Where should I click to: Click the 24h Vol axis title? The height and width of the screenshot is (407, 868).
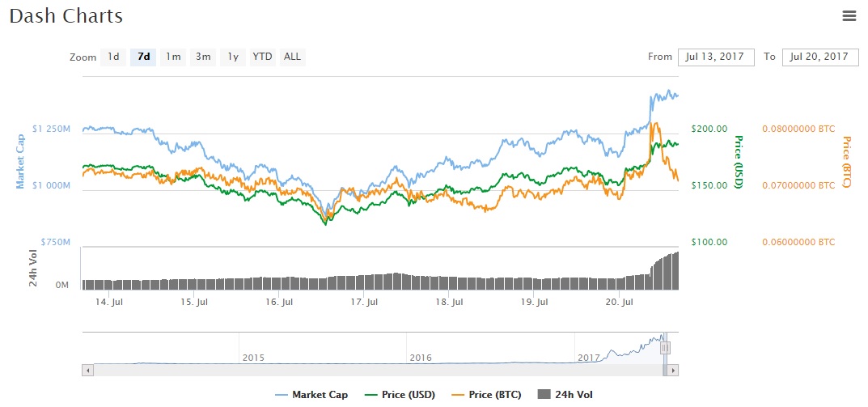33,269
